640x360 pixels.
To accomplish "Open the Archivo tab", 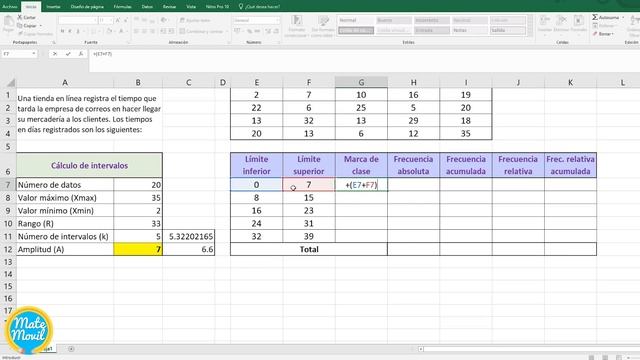I will click(x=10, y=7).
